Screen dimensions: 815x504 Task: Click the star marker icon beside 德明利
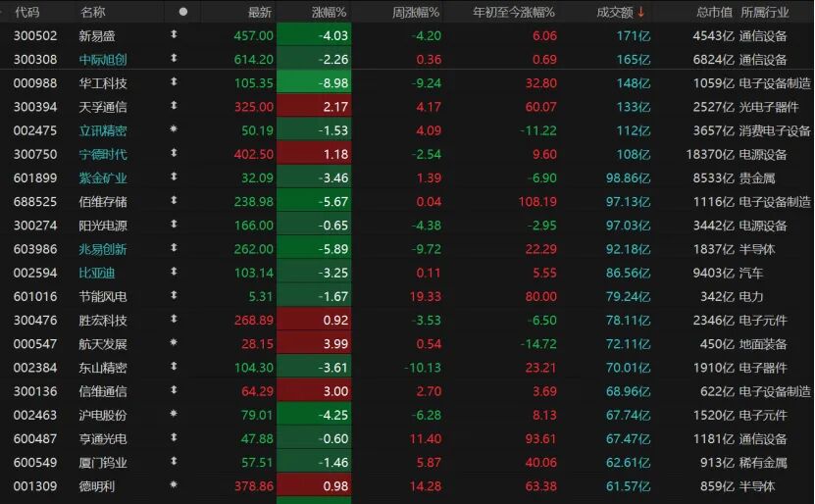coord(175,484)
